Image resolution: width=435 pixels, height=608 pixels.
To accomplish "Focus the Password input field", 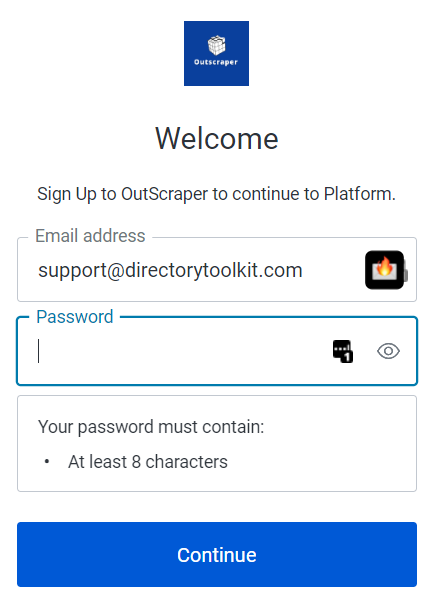I will (217, 351).
